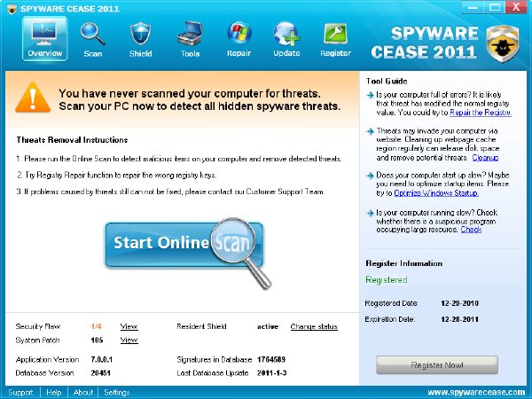Viewport: 532px width, 399px height.
Task: Click the Tool Guide heading
Action: tap(387, 81)
